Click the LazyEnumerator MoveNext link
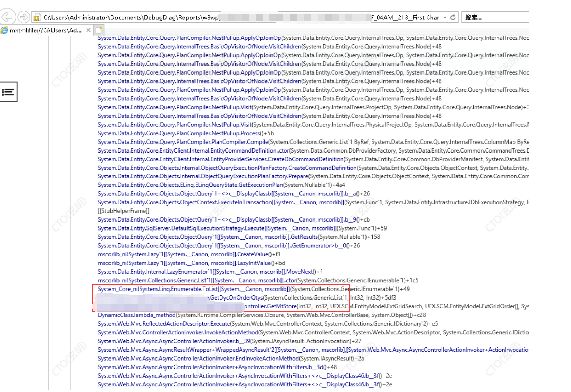This screenshot has width=571, height=392. click(x=205, y=272)
